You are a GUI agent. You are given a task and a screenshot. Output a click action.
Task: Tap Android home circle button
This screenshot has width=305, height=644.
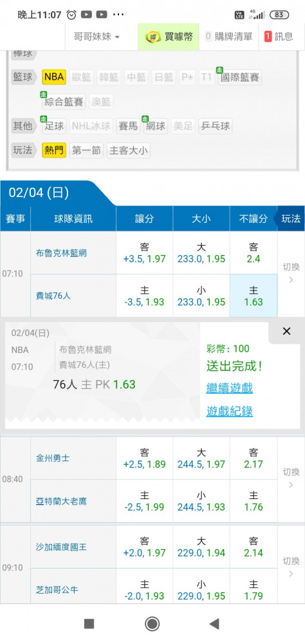click(152, 624)
